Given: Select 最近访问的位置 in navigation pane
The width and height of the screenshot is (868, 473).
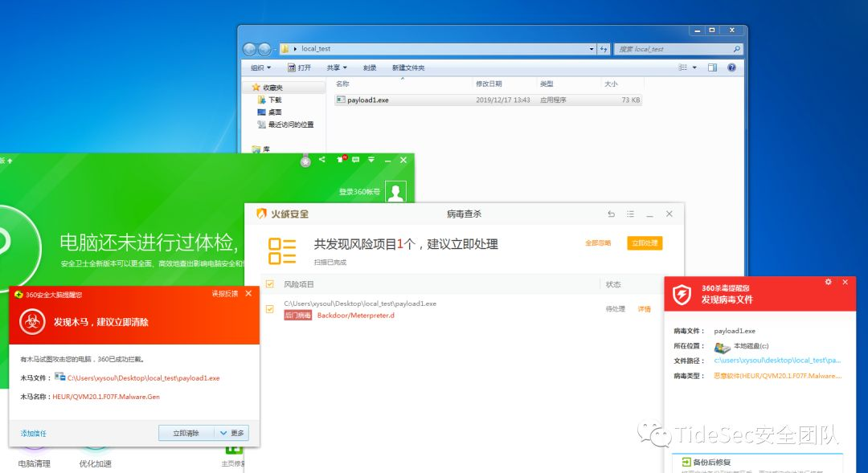Looking at the screenshot, I should click(291, 125).
